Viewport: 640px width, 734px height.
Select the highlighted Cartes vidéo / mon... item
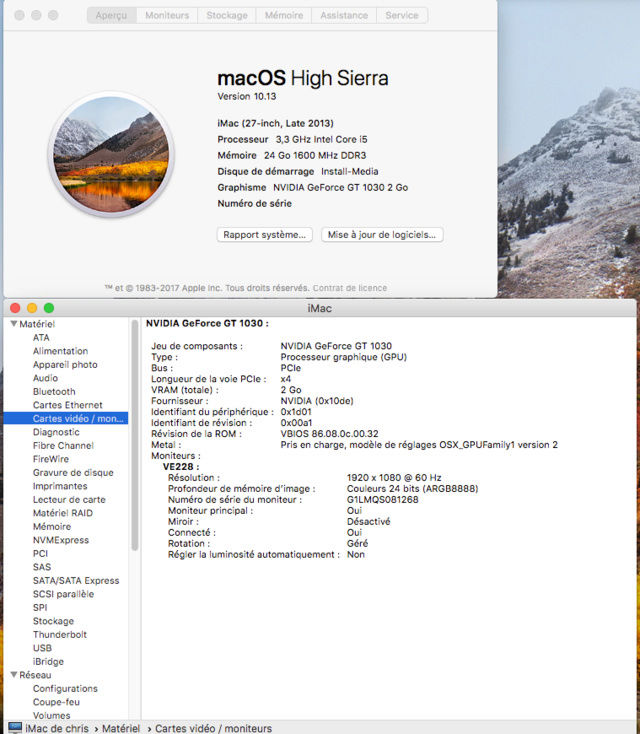coord(66,418)
